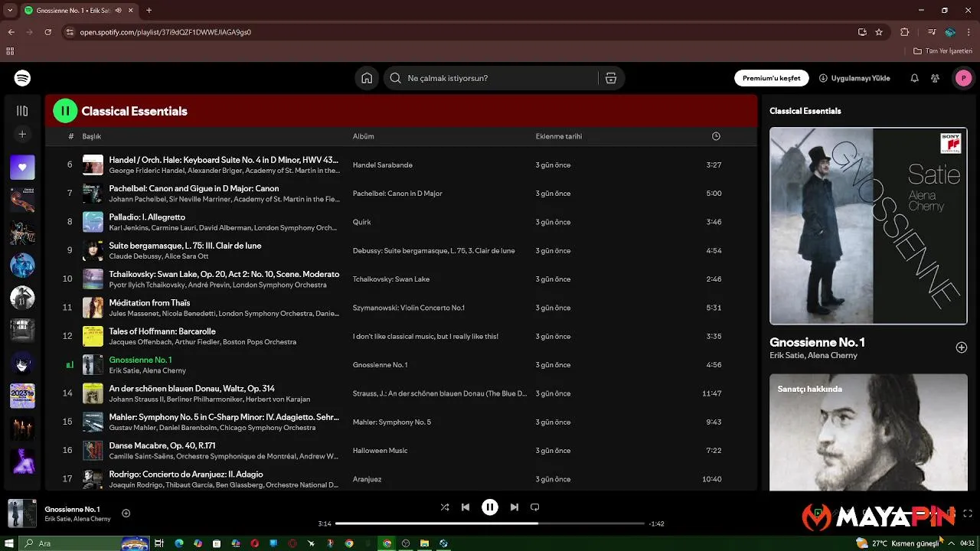The image size is (980, 551).
Task: Open the Aranjuez album link
Action: (367, 479)
